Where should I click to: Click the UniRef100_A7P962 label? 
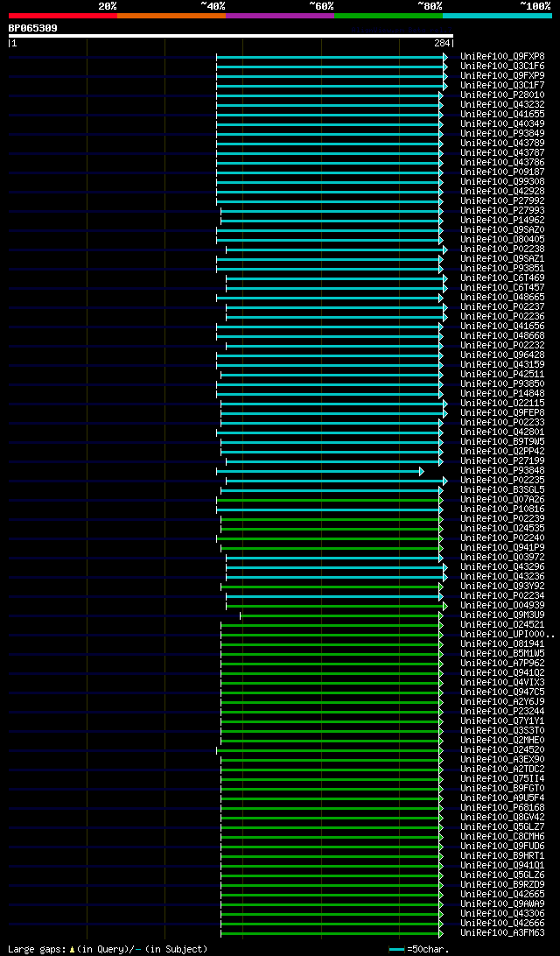pyautogui.click(x=503, y=663)
